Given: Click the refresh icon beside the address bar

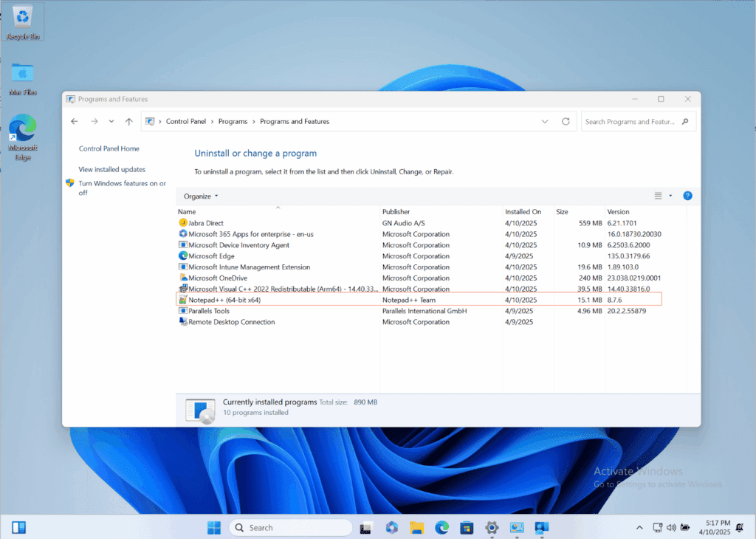Looking at the screenshot, I should pyautogui.click(x=565, y=121).
